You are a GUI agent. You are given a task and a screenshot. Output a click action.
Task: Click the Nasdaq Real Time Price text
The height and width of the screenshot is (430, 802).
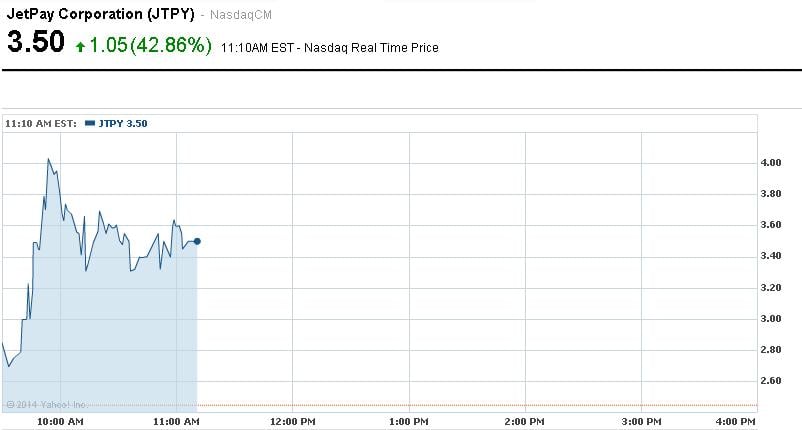[x=373, y=47]
